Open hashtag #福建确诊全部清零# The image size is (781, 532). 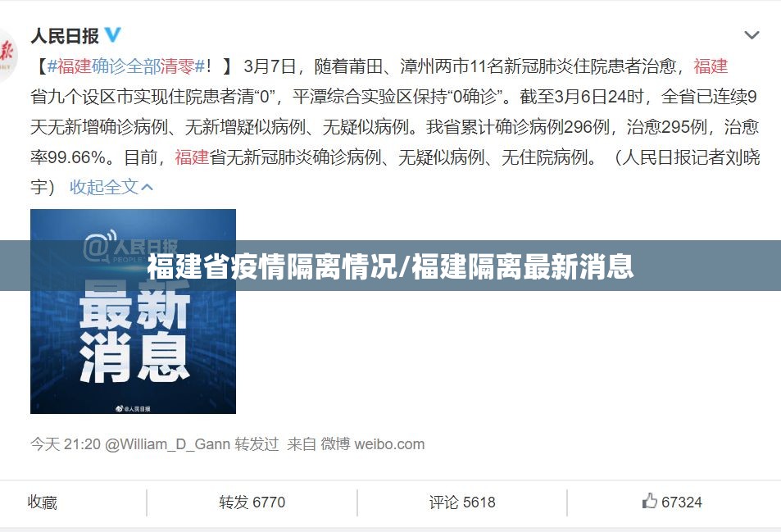[x=126, y=66]
